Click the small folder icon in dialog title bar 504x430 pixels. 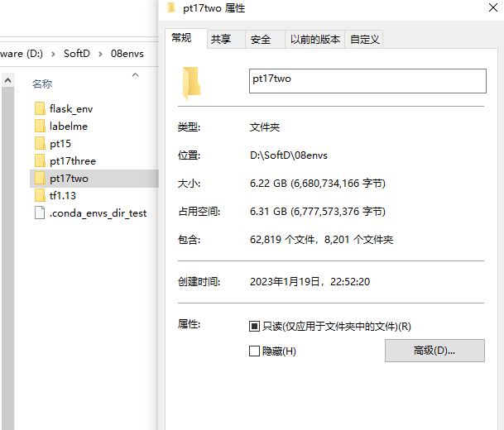point(171,8)
